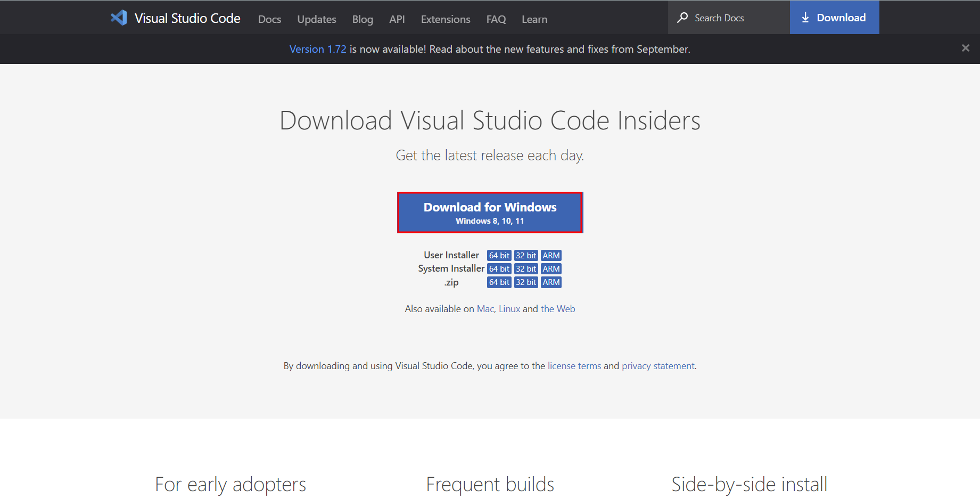Image resolution: width=980 pixels, height=498 pixels.
Task: Download User Installer 32 bit
Action: click(526, 256)
